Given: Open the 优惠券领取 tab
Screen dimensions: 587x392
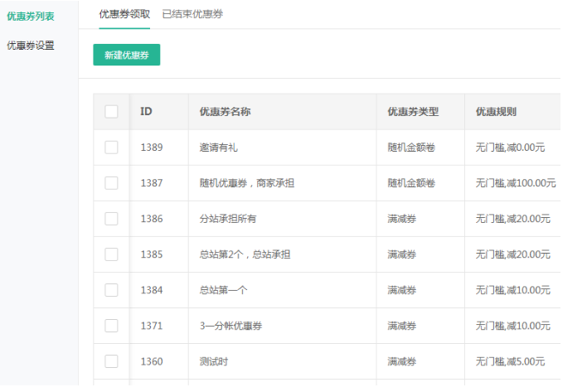Looking at the screenshot, I should click(124, 14).
